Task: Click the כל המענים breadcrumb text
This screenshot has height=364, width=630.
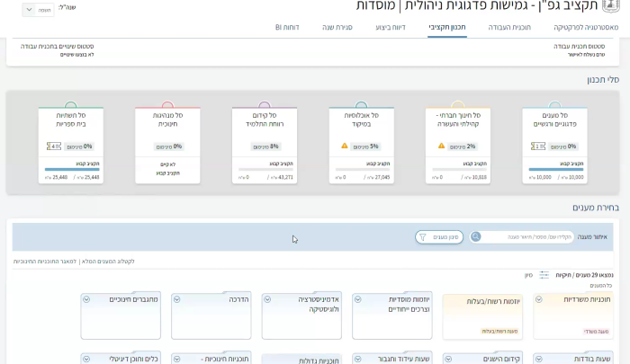Action: 601,285
